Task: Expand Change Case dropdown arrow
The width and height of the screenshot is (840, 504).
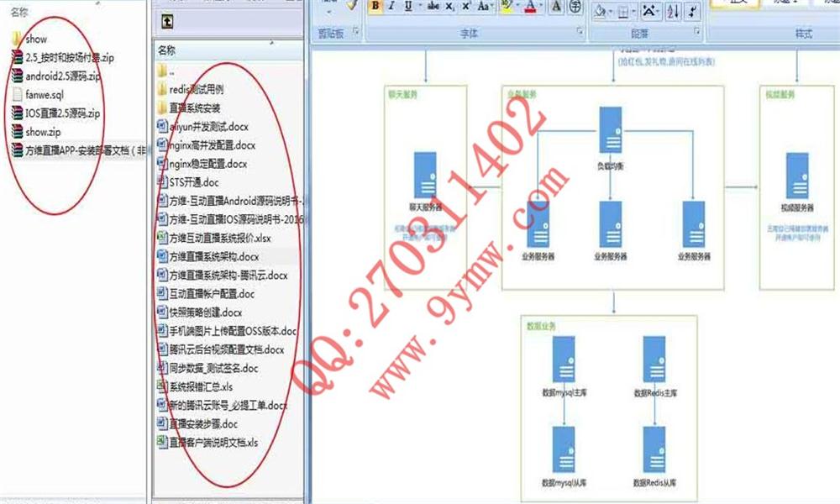Action: tap(492, 6)
